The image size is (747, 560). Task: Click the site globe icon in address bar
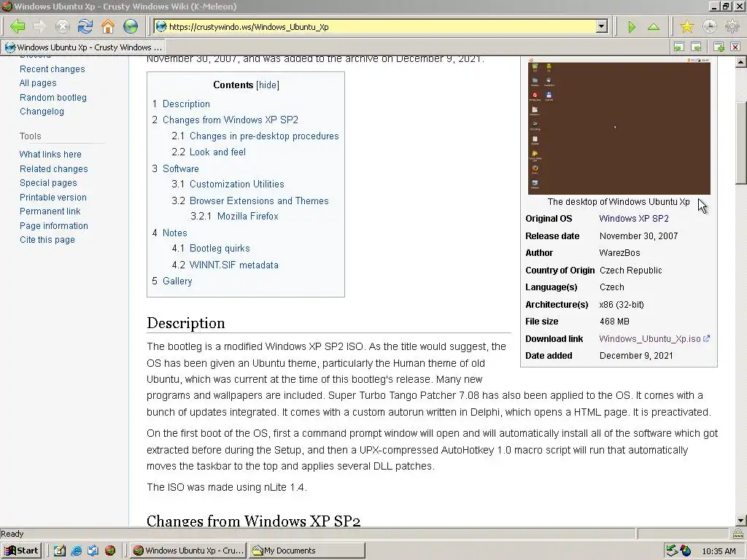click(x=161, y=27)
